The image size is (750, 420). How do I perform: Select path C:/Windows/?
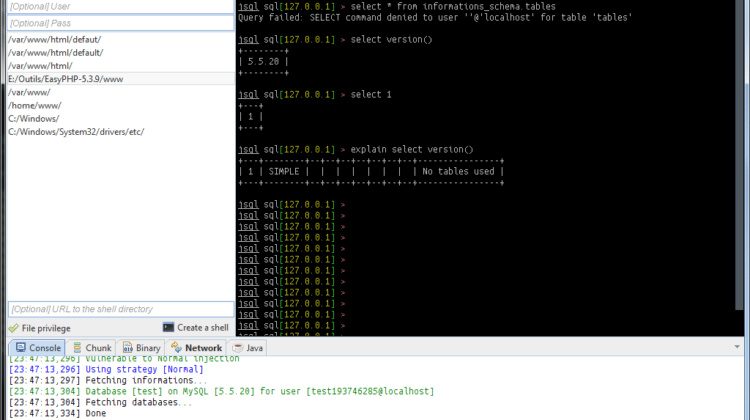[121, 119]
